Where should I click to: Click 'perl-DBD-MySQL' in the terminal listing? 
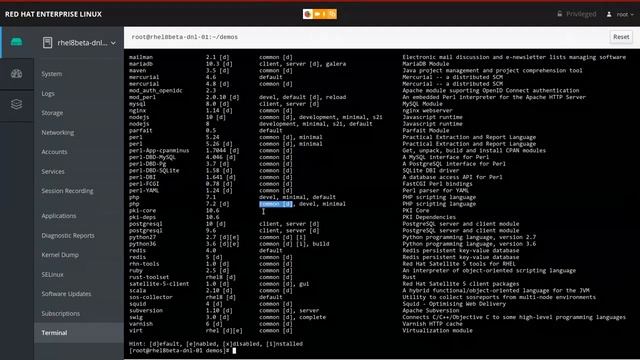tap(152, 157)
